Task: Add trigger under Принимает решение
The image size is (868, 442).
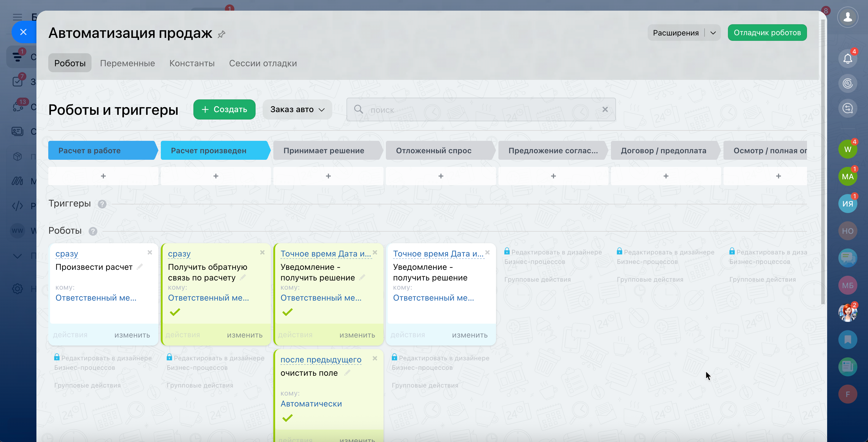Action: tap(328, 176)
